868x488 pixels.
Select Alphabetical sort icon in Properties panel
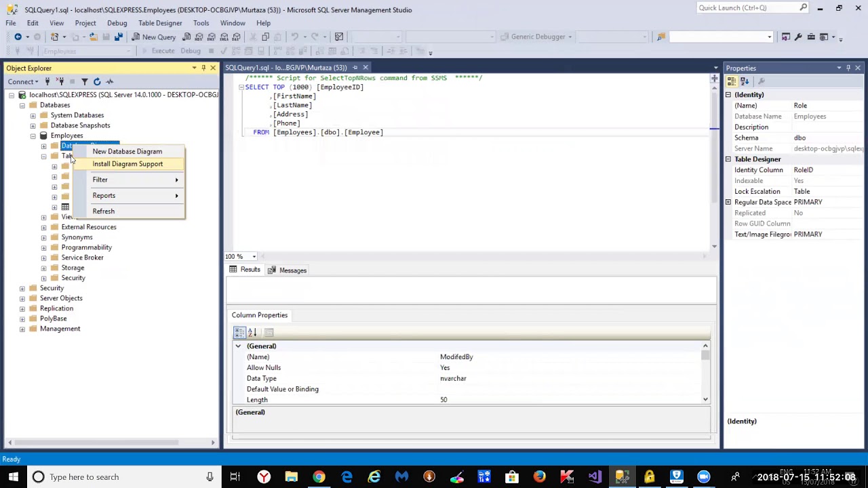(x=745, y=81)
